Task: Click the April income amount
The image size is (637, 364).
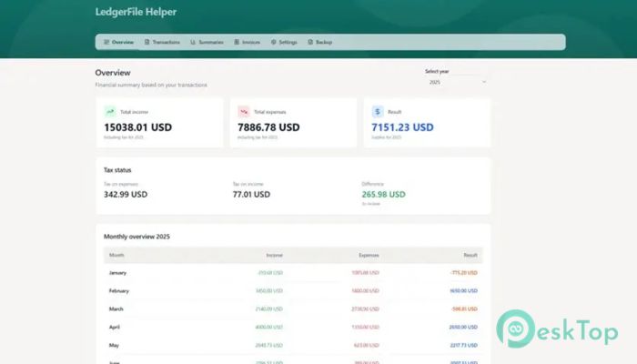Action: point(269,327)
